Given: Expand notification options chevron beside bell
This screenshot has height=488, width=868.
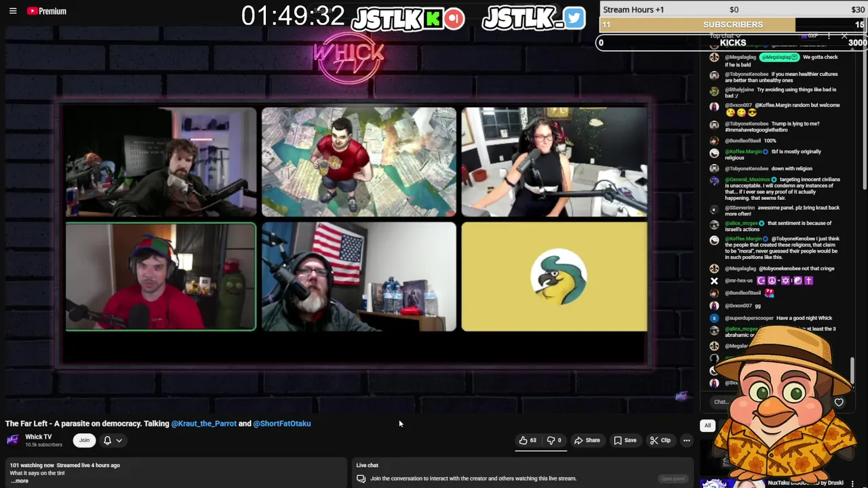Looking at the screenshot, I should pyautogui.click(x=119, y=441).
